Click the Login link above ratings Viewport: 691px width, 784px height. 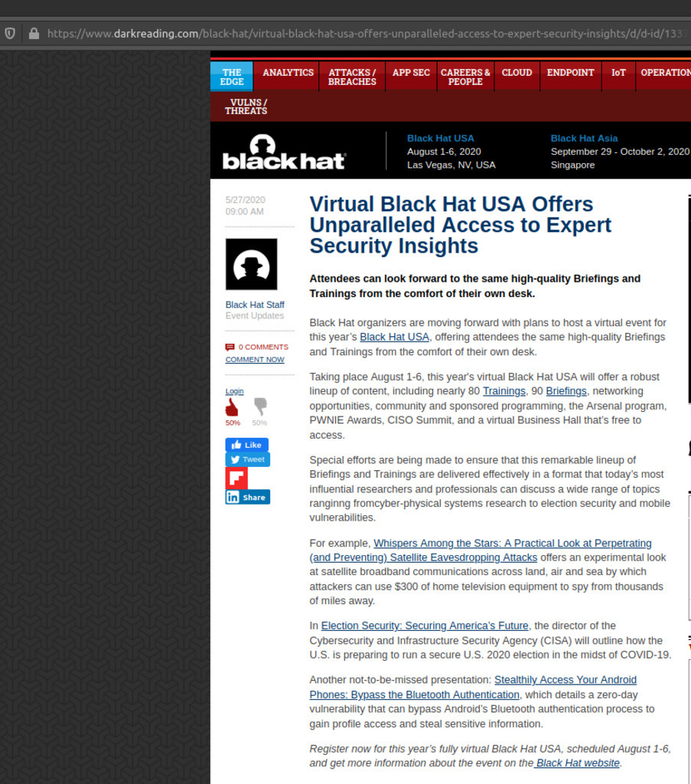[234, 391]
